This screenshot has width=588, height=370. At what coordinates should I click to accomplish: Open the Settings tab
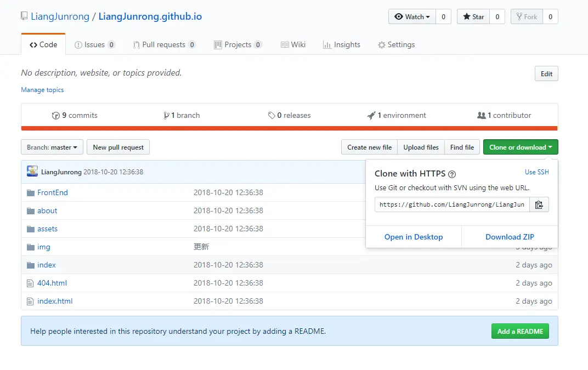[x=397, y=44]
